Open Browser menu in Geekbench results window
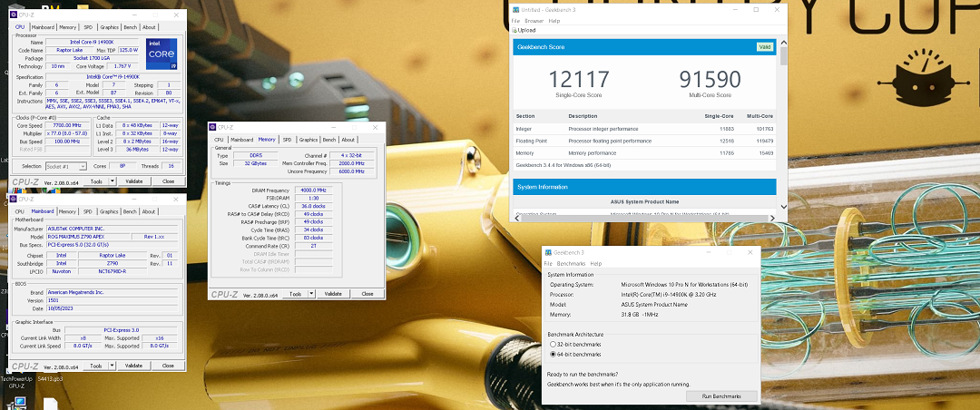Viewport: 980px width, 410px height. 534,21
